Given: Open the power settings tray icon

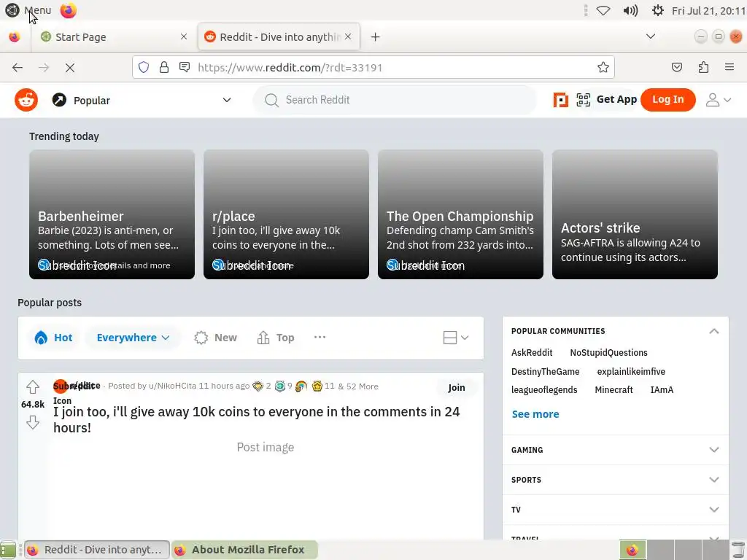Looking at the screenshot, I should pyautogui.click(x=657, y=10).
